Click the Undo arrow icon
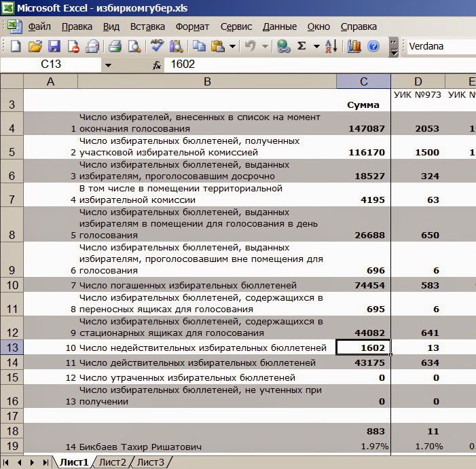The height and width of the screenshot is (469, 476). pyautogui.click(x=251, y=46)
